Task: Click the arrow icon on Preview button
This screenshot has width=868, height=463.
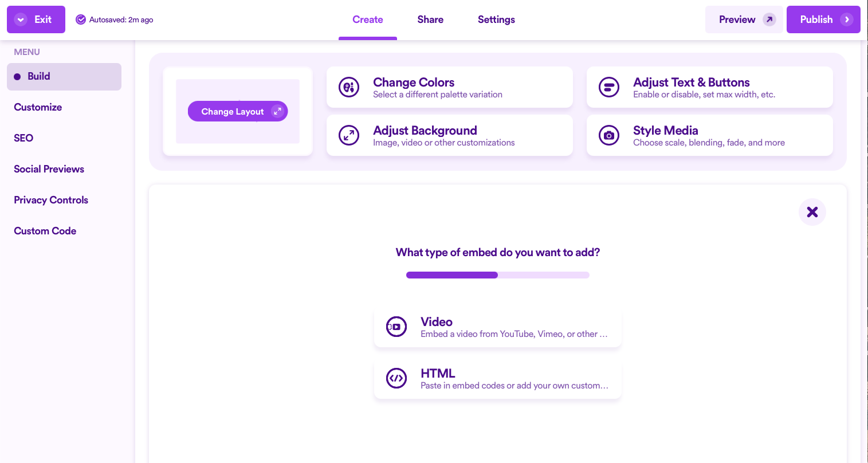Action: tap(769, 19)
